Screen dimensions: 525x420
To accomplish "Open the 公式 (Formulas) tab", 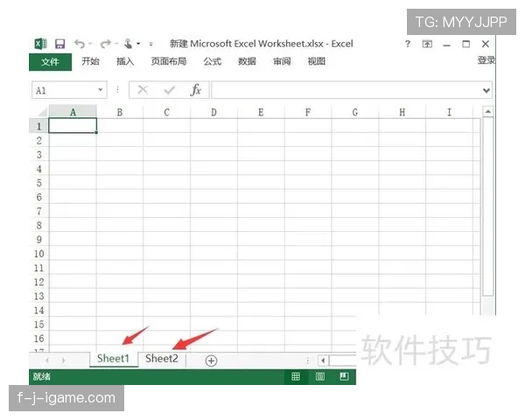I will [x=213, y=61].
